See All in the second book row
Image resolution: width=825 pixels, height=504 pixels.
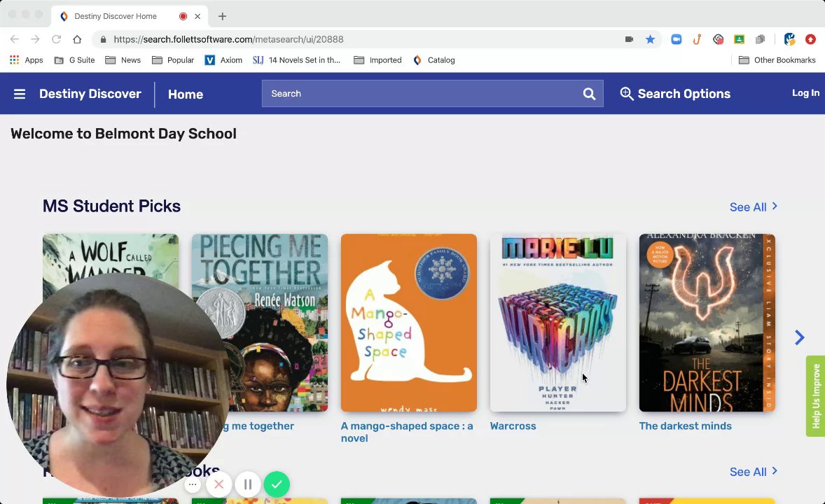coord(753,471)
